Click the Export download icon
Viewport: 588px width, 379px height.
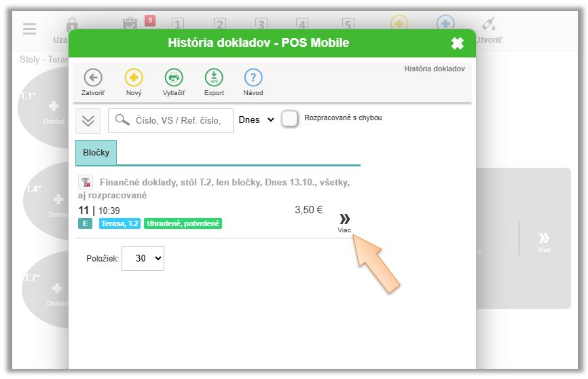tap(214, 77)
